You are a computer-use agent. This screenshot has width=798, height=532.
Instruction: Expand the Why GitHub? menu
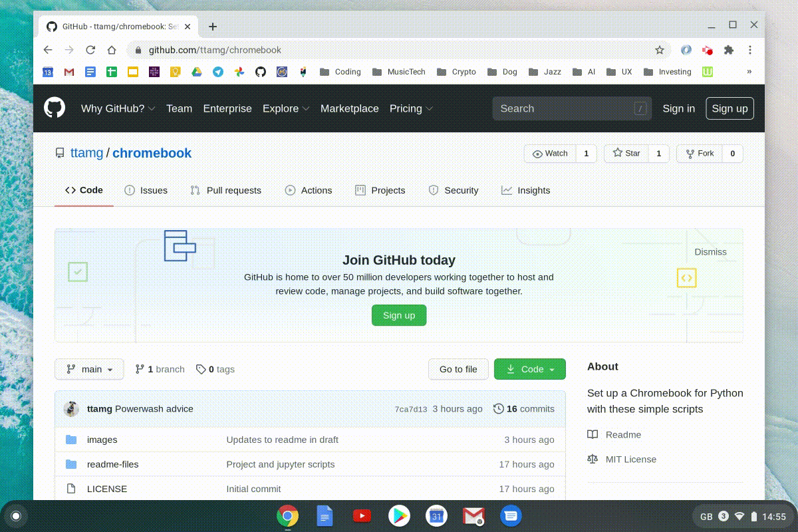118,108
